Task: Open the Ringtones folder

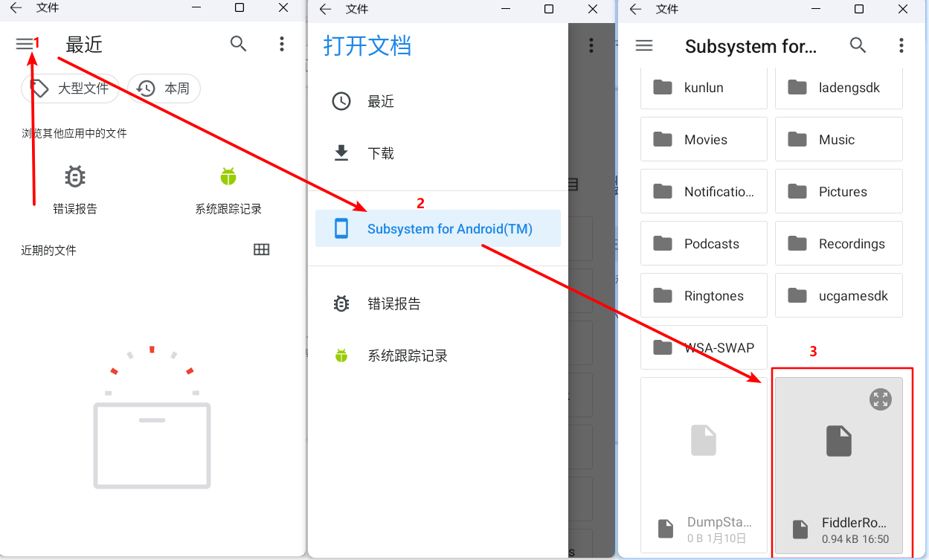Action: click(704, 295)
